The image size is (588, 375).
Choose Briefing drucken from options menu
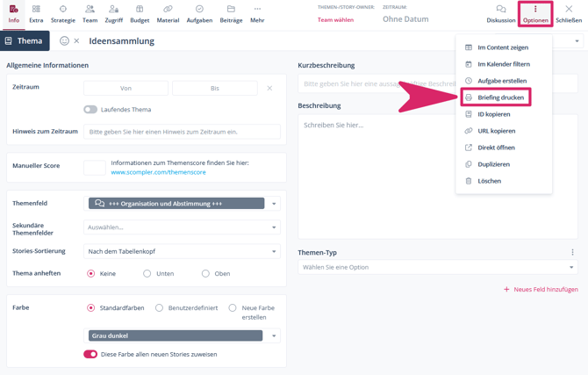point(500,97)
